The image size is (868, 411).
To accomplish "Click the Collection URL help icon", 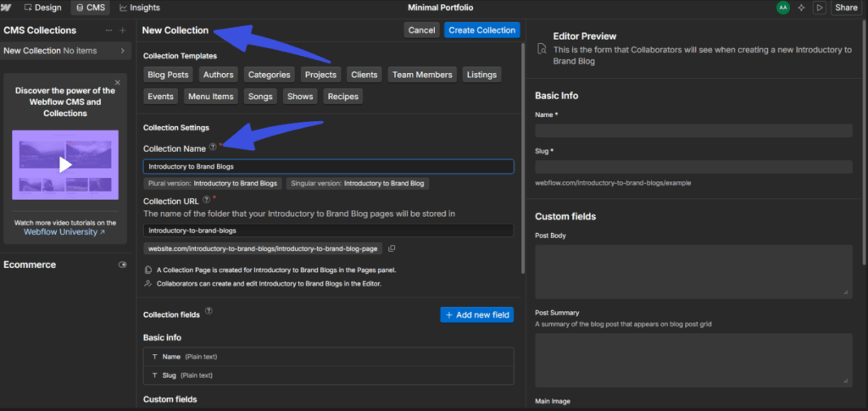I will click(x=207, y=200).
